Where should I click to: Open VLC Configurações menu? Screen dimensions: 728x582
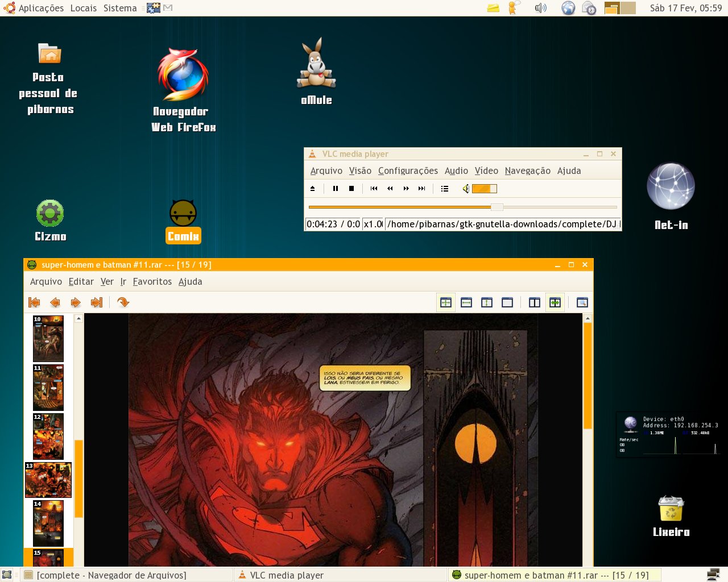pos(408,171)
